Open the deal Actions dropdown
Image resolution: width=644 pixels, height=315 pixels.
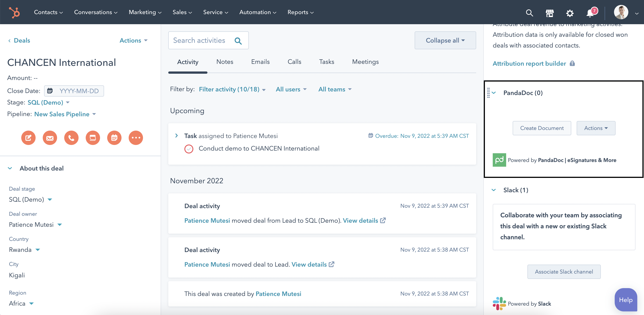(134, 41)
